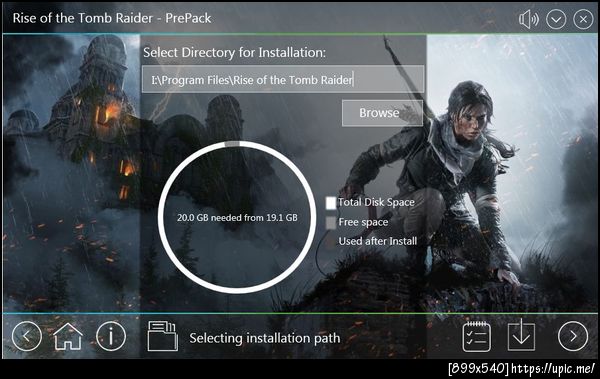The width and height of the screenshot is (600, 379).
Task: Minimize installer using the down-chevron circle
Action: (556, 19)
